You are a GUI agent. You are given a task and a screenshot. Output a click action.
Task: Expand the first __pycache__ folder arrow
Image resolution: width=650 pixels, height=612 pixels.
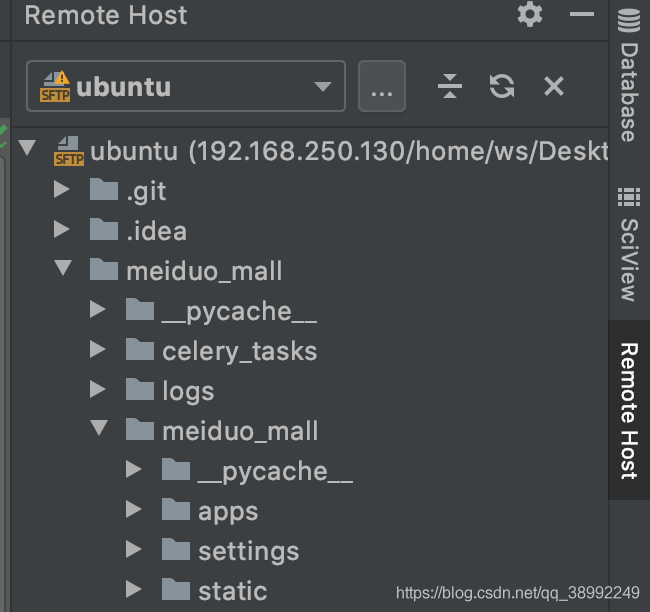98,309
